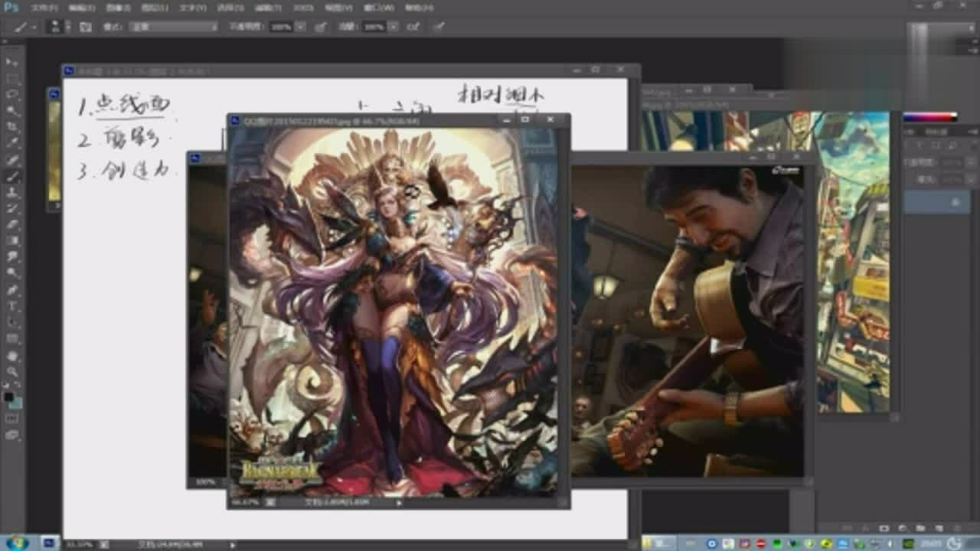
Task: Open the 图像 (Image) menu
Action: (x=118, y=8)
